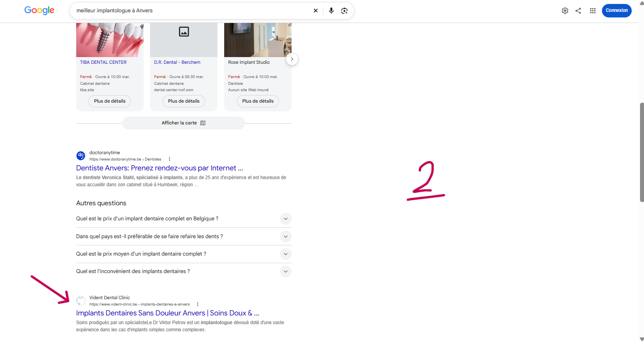Go to the Google home logo
644x342 pixels.
click(x=39, y=11)
